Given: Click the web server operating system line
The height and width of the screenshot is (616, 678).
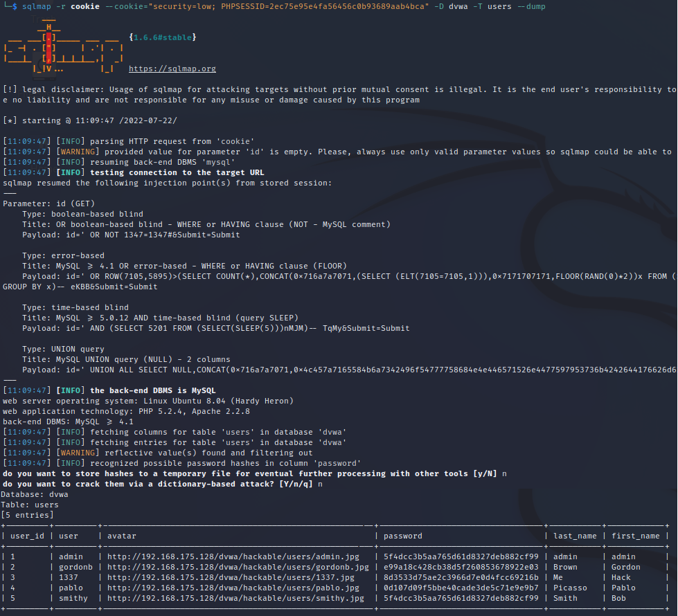Looking at the screenshot, I should (148, 401).
